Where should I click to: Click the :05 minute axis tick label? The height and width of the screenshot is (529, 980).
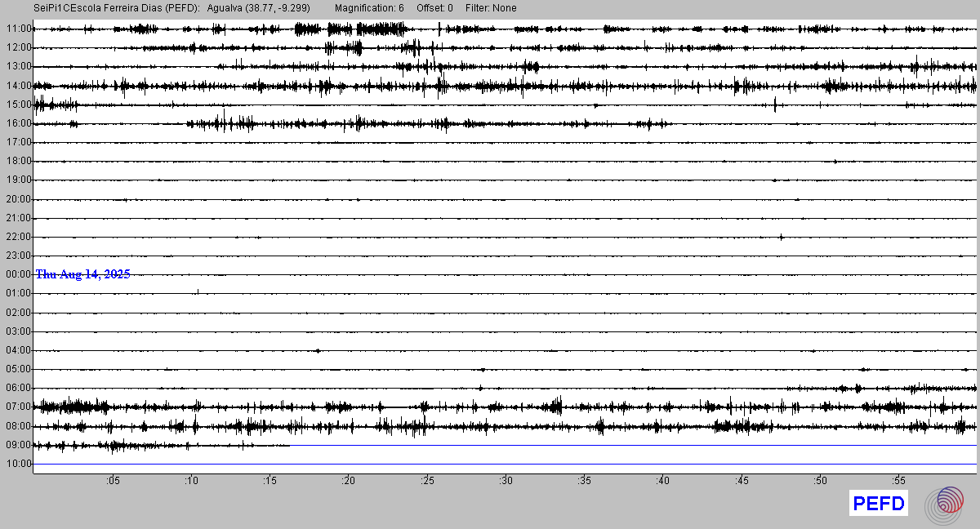[x=112, y=481]
